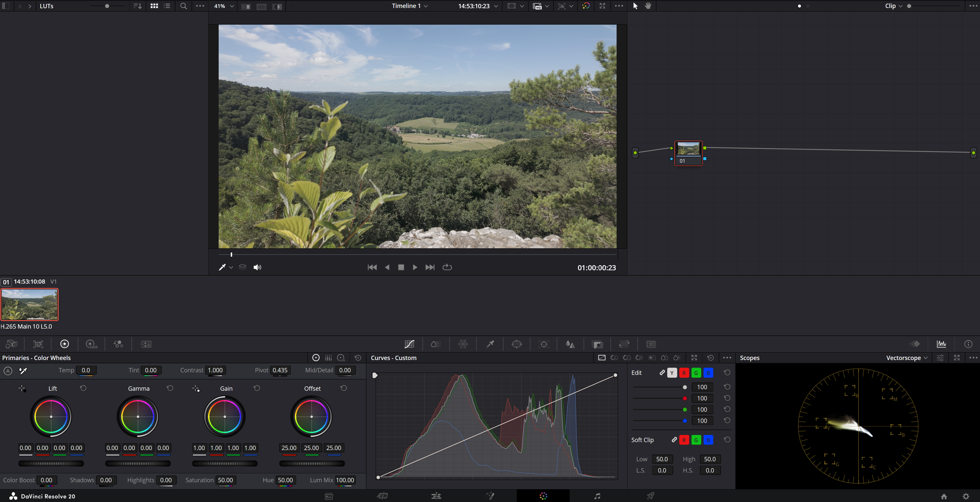Image resolution: width=980 pixels, height=502 pixels.
Task: Switch to the Edit page
Action: click(436, 496)
